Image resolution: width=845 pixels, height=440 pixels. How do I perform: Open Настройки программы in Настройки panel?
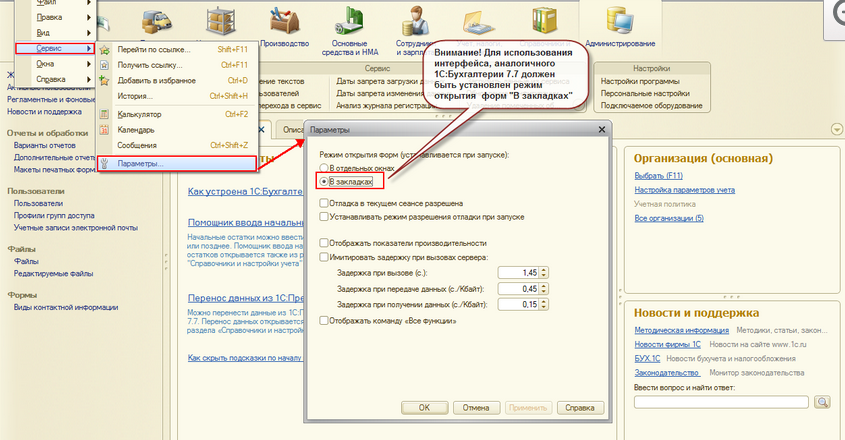pyautogui.click(x=640, y=81)
